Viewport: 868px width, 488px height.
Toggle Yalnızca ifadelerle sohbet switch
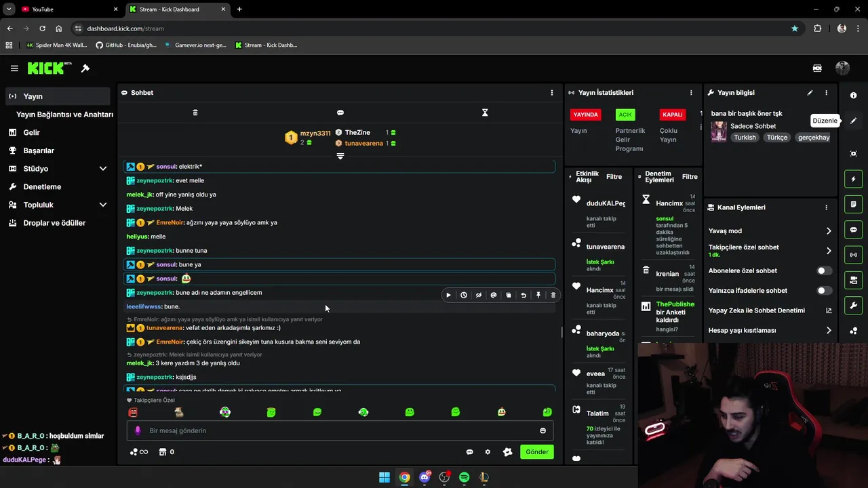click(x=824, y=291)
